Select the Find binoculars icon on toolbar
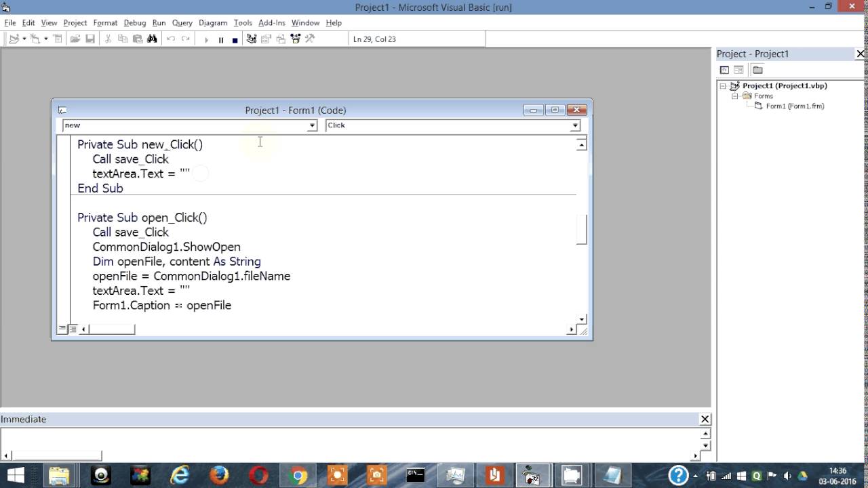868x488 pixels. pyautogui.click(x=152, y=39)
